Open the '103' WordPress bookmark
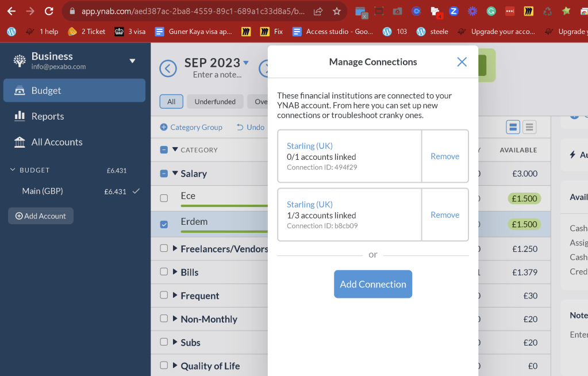The image size is (588, 376). [x=394, y=32]
